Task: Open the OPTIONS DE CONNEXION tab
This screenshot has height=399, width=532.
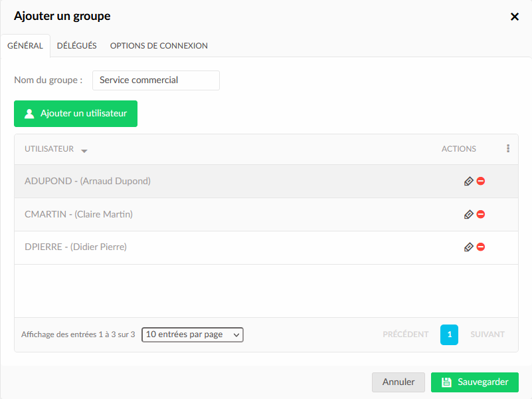Action: coord(159,46)
